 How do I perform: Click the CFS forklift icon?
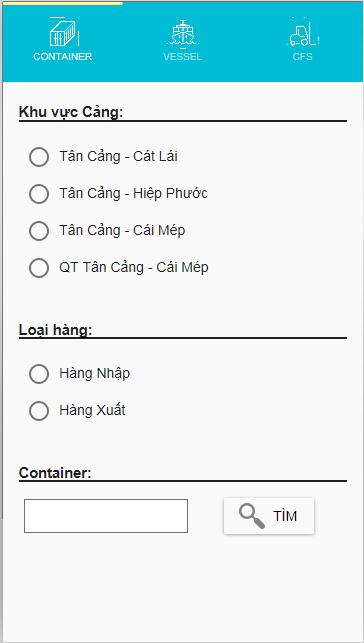pos(303,33)
